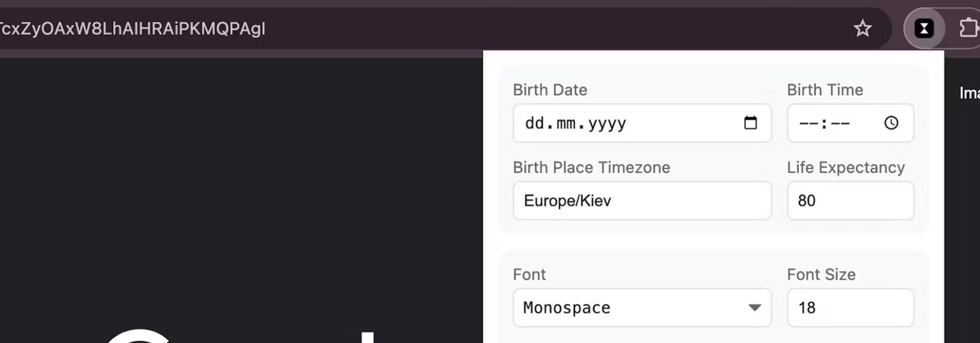Expand the Monospace font dropdown

tap(642, 307)
